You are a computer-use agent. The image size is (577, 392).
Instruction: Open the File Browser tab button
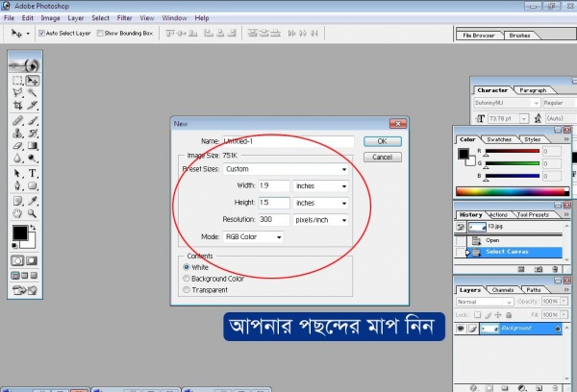click(478, 36)
